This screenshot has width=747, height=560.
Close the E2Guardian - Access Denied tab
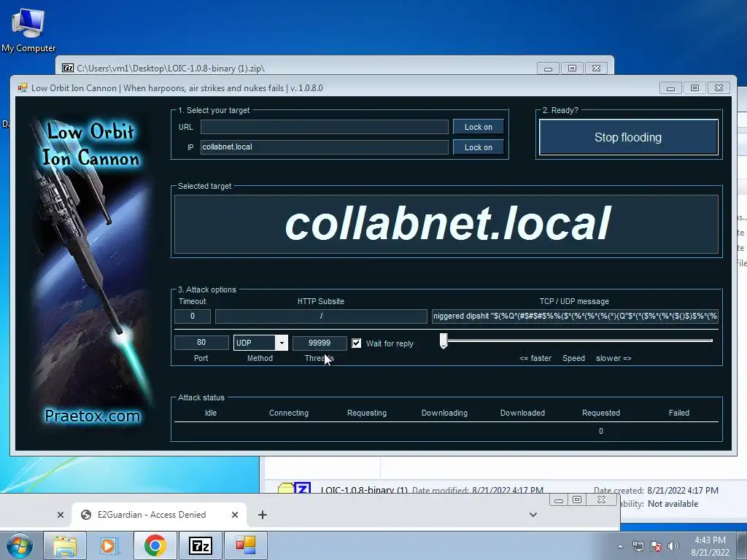tap(235, 515)
